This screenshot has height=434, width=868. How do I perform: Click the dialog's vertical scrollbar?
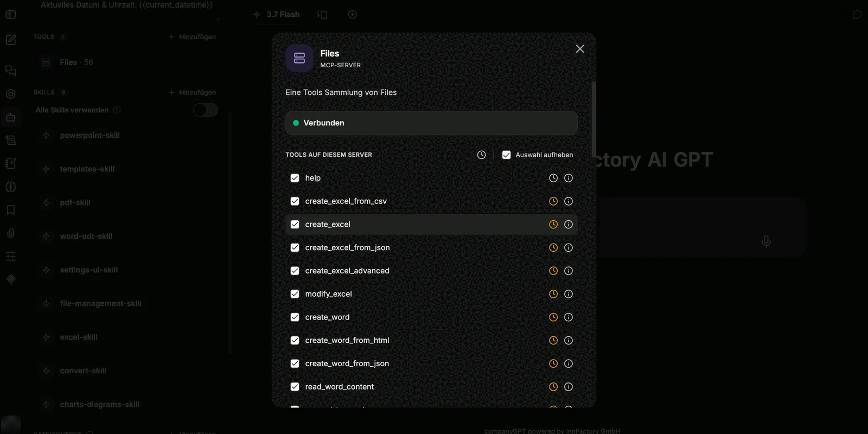tap(594, 119)
